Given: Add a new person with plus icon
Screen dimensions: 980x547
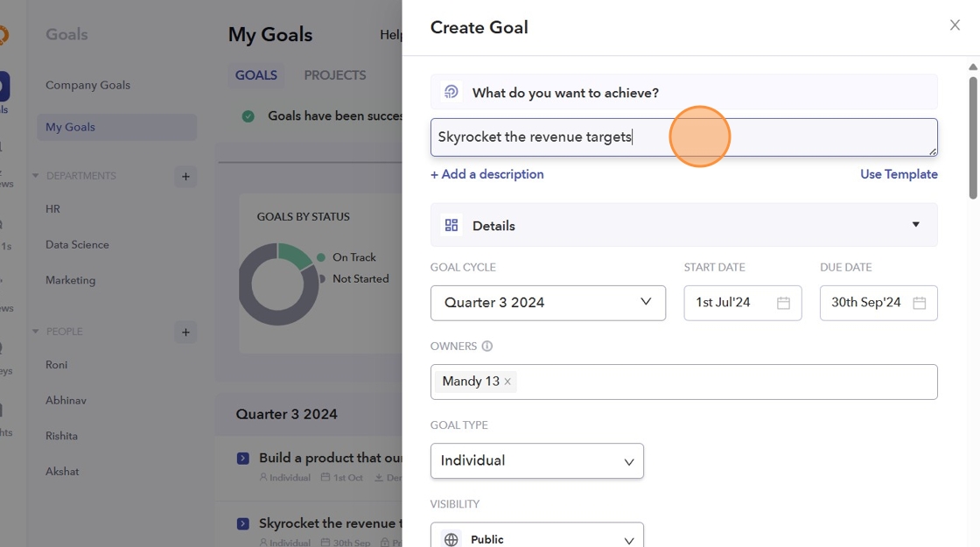Looking at the screenshot, I should pyautogui.click(x=185, y=333).
